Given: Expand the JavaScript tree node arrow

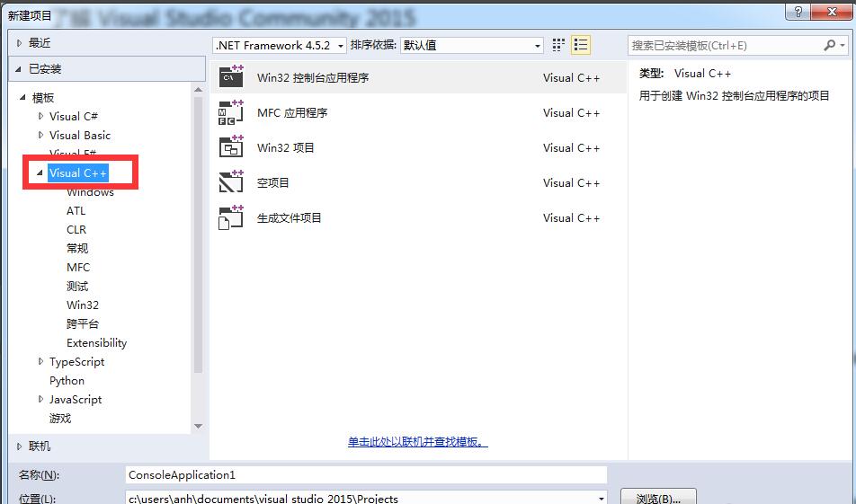Looking at the screenshot, I should click(41, 399).
